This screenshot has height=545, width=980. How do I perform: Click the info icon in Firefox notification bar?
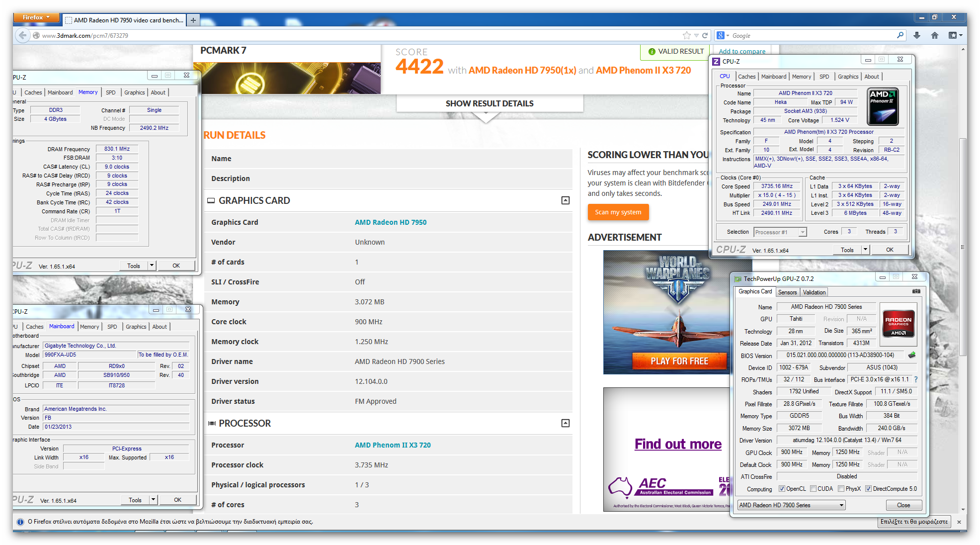pyautogui.click(x=20, y=522)
